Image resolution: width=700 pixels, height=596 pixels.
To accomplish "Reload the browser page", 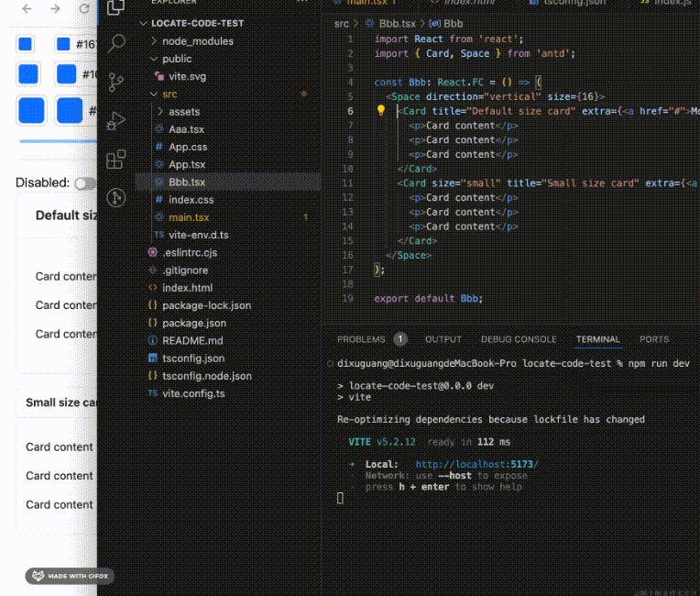I will (x=84, y=8).
